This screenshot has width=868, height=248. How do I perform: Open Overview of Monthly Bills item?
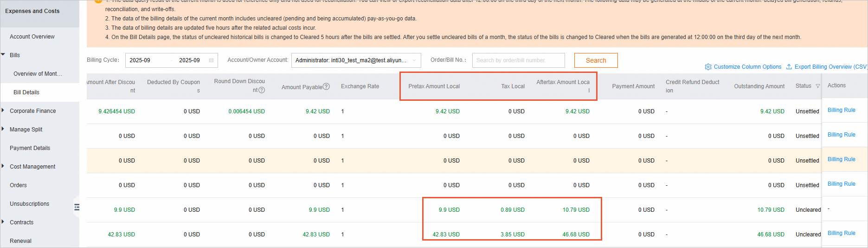(x=38, y=74)
